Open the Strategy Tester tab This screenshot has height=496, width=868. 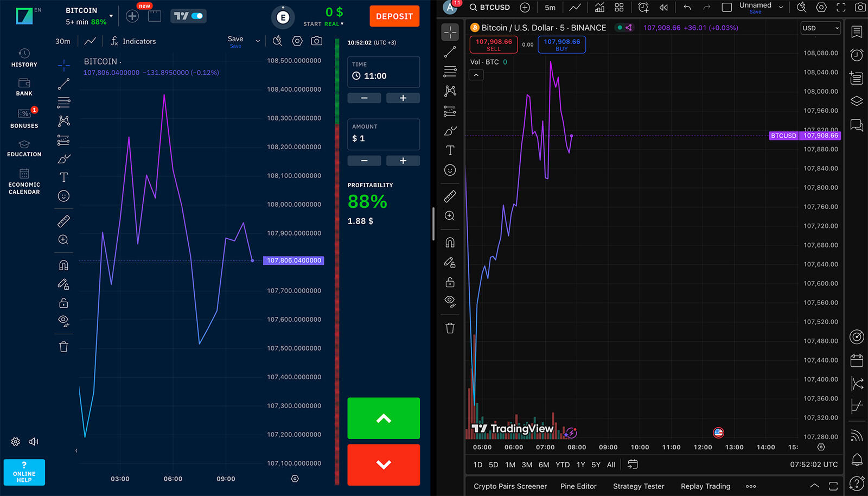pyautogui.click(x=638, y=486)
